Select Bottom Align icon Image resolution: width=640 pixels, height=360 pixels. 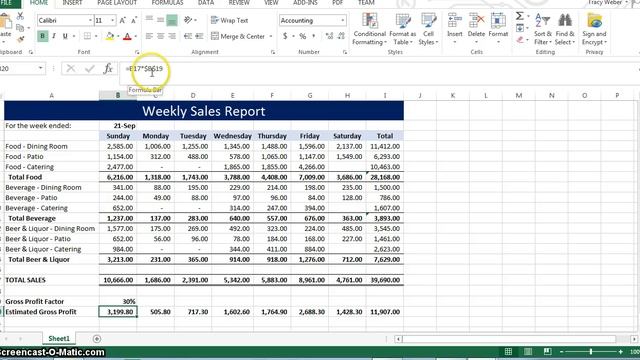[172, 20]
